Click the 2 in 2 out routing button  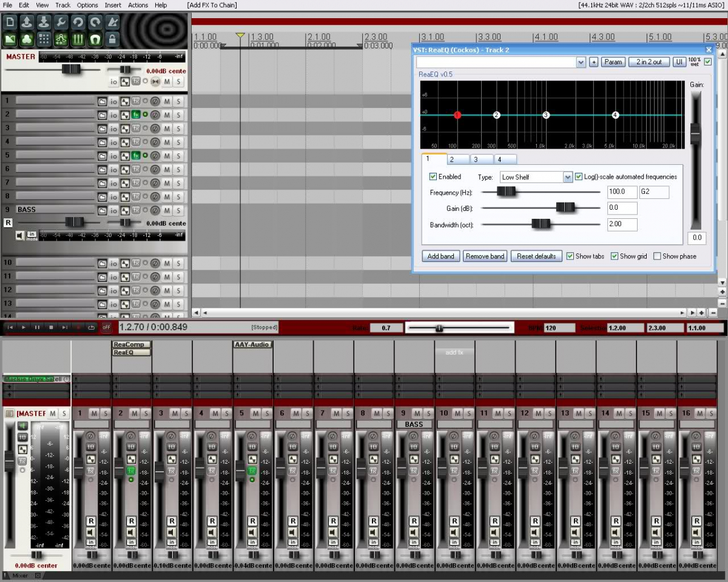click(x=649, y=62)
